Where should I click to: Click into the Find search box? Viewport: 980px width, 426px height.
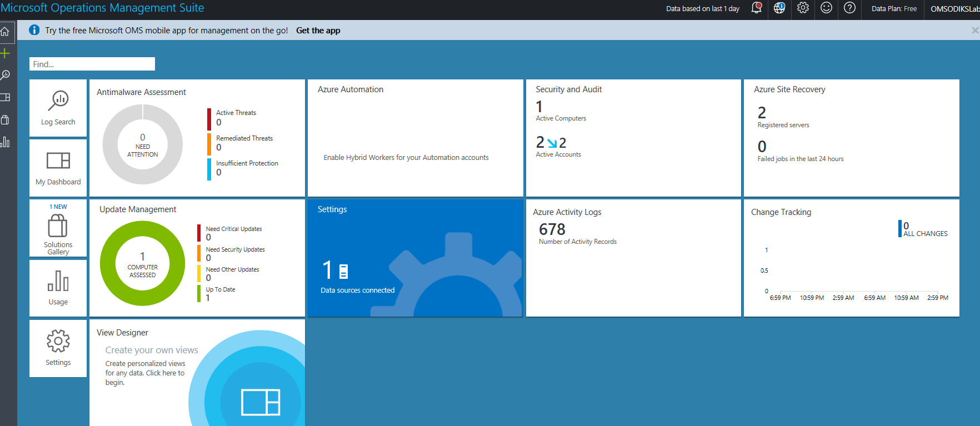92,64
